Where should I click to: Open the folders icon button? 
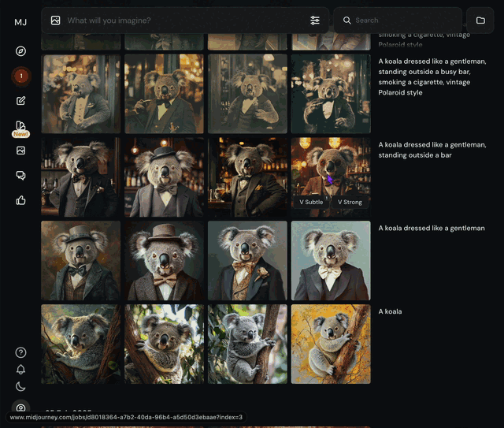[x=480, y=20]
